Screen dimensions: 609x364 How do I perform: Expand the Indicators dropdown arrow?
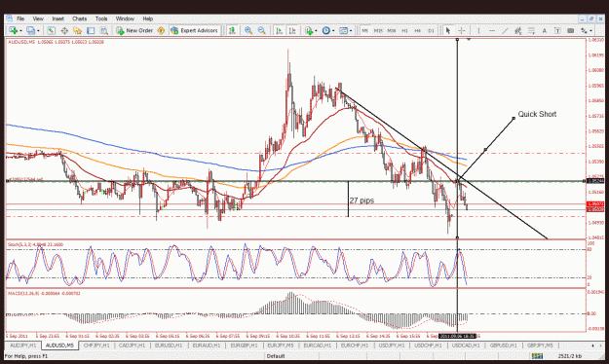[x=316, y=30]
